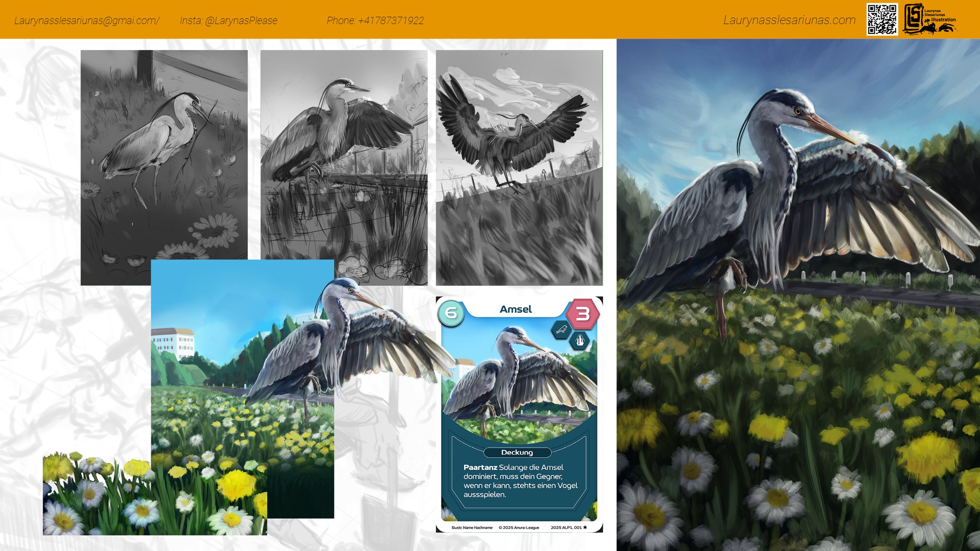Click the bird hexagon icon on the card

[561, 329]
